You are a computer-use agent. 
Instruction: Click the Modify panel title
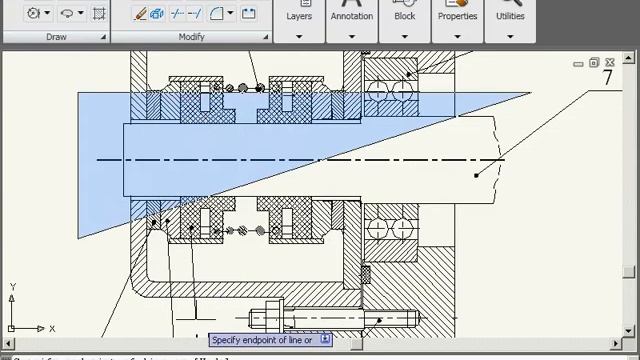pos(191,37)
